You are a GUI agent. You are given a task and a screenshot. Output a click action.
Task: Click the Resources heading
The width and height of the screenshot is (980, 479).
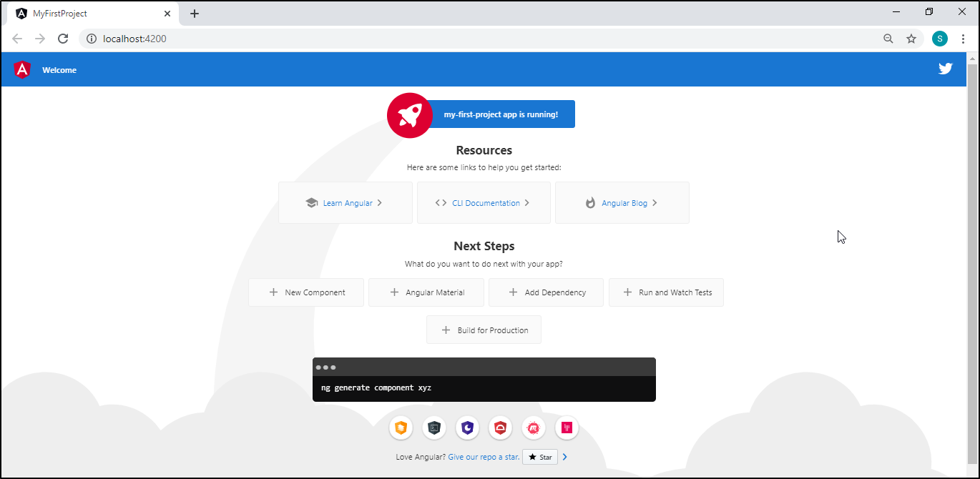click(484, 150)
